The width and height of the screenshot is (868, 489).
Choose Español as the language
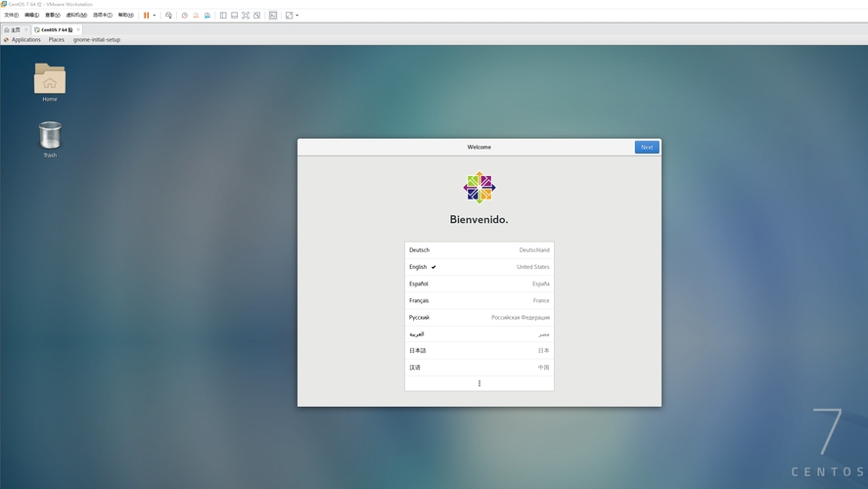click(480, 284)
